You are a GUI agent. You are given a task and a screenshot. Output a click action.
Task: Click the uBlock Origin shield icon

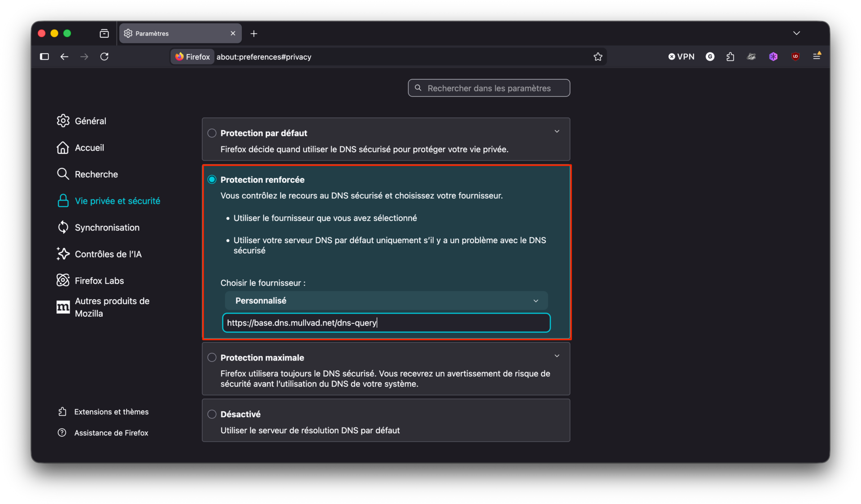[x=796, y=56]
